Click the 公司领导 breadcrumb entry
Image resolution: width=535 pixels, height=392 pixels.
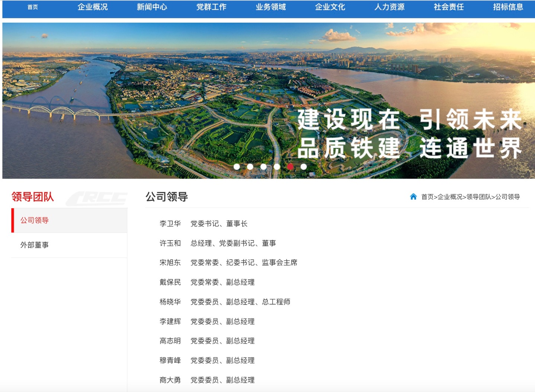[507, 197]
